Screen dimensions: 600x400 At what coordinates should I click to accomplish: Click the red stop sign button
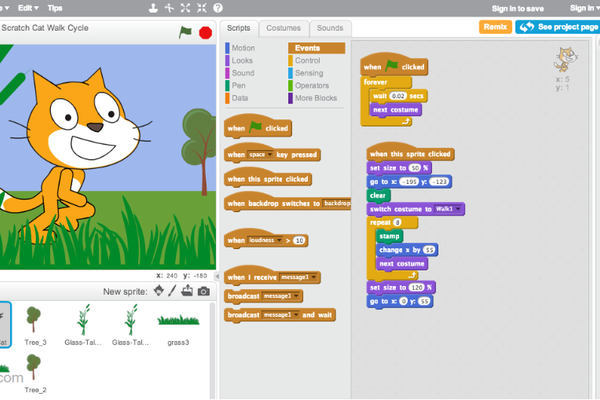pyautogui.click(x=205, y=33)
